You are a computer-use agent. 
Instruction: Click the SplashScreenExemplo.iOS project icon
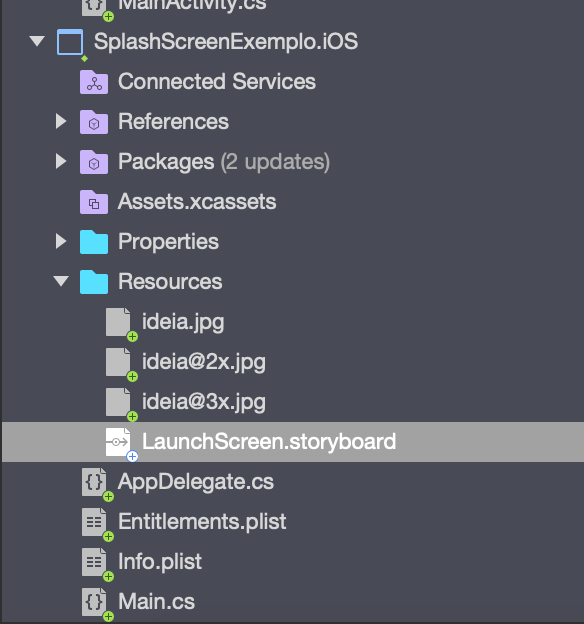pyautogui.click(x=70, y=42)
